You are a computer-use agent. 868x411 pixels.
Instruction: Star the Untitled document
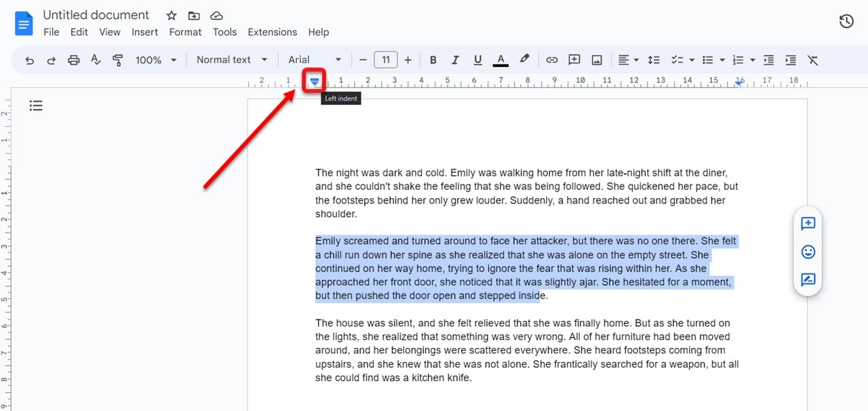[171, 15]
